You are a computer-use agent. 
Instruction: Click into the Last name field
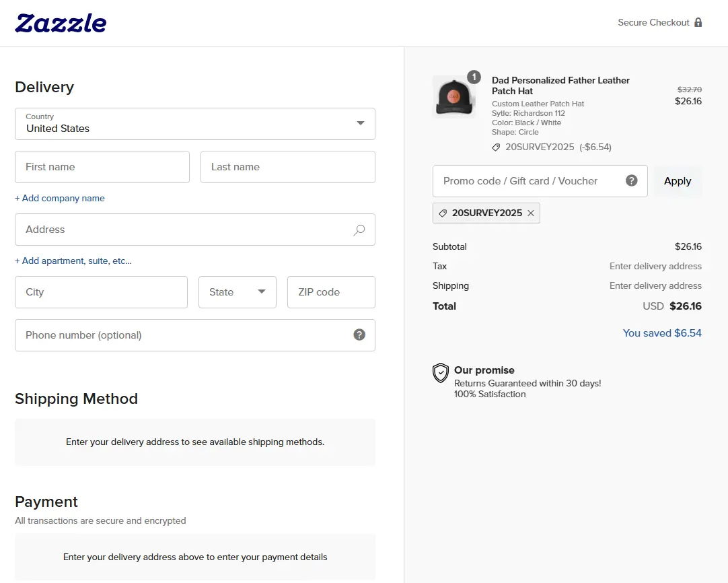click(287, 167)
